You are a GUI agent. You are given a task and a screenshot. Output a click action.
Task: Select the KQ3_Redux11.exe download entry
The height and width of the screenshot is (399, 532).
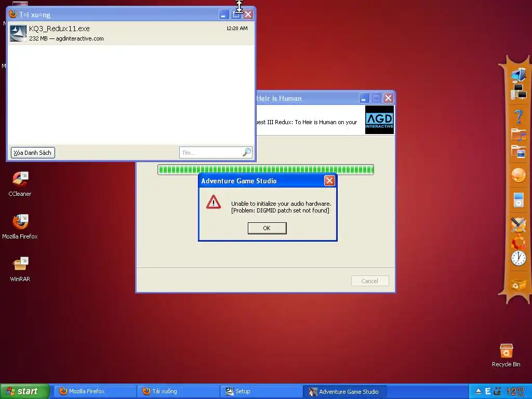point(131,33)
